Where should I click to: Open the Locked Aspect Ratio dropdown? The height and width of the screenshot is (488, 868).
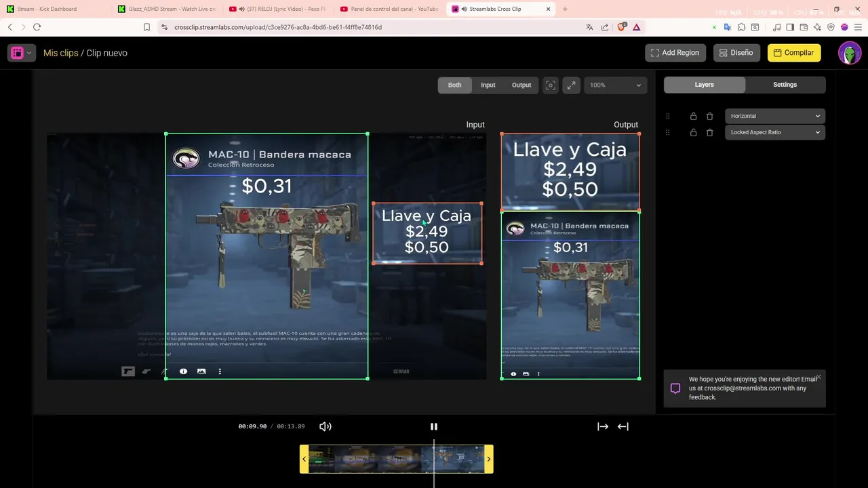pos(775,132)
